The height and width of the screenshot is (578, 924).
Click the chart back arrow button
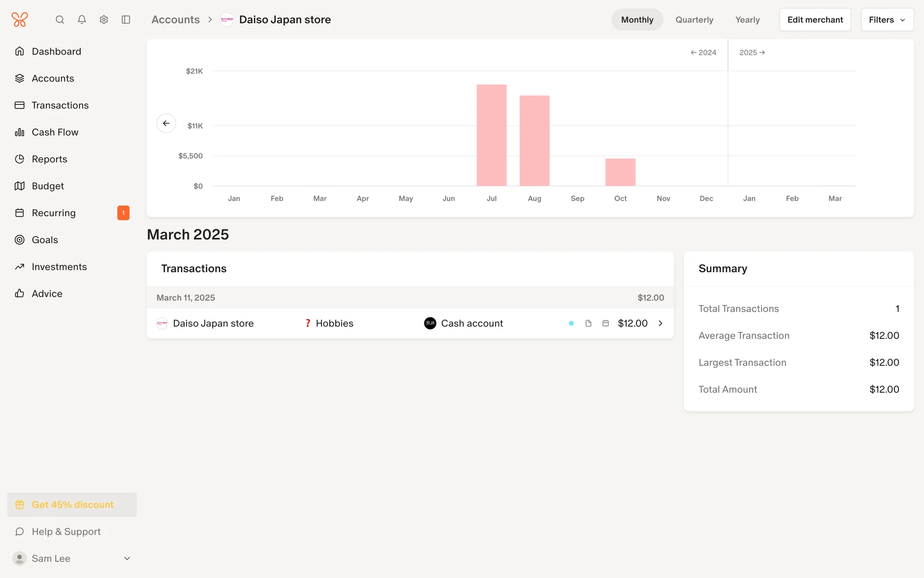point(166,123)
